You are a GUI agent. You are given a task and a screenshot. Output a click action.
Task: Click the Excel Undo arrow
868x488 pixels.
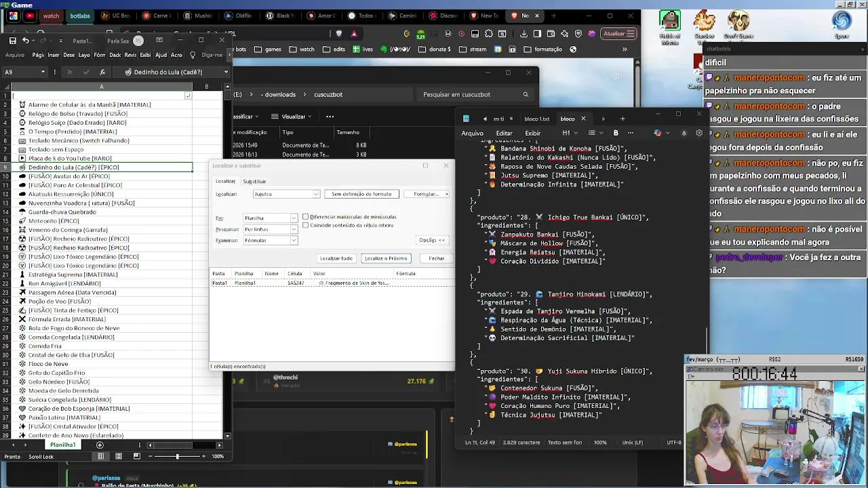pyautogui.click(x=26, y=41)
